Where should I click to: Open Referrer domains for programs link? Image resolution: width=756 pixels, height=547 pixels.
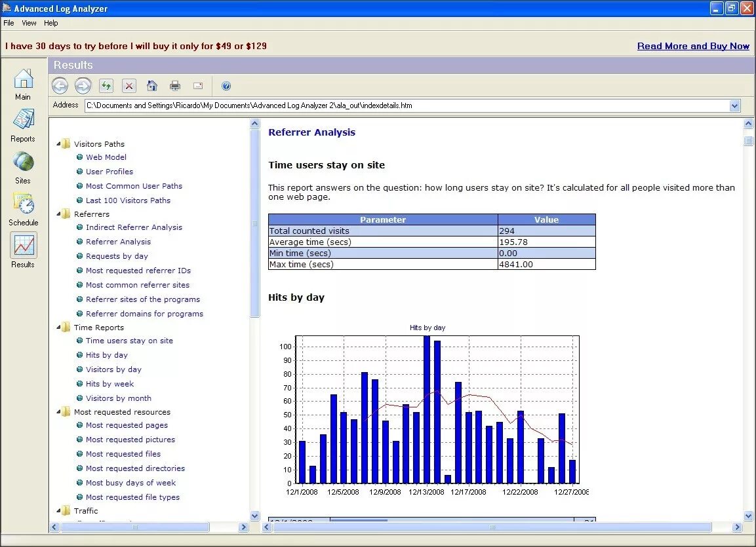[145, 314]
